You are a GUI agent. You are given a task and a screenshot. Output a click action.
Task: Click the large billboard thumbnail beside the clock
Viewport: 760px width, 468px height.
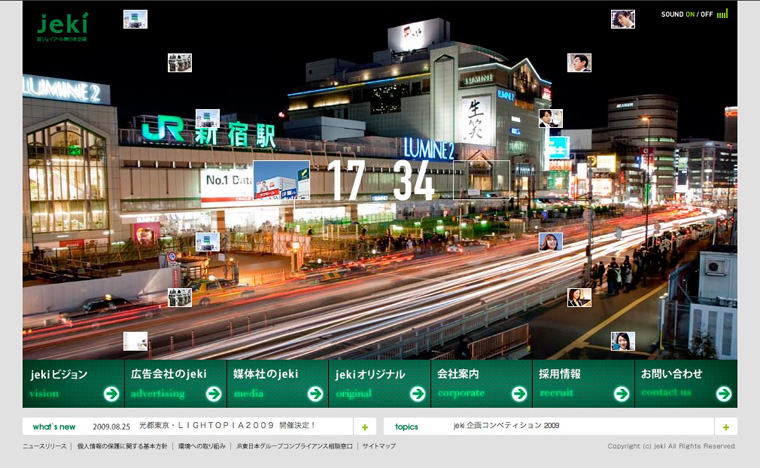pos(281,181)
